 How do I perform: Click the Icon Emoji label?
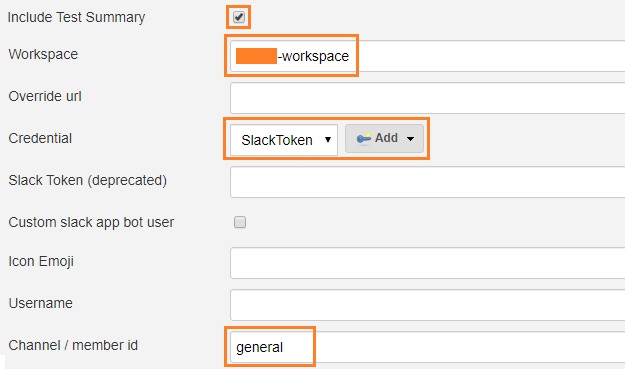[41, 261]
